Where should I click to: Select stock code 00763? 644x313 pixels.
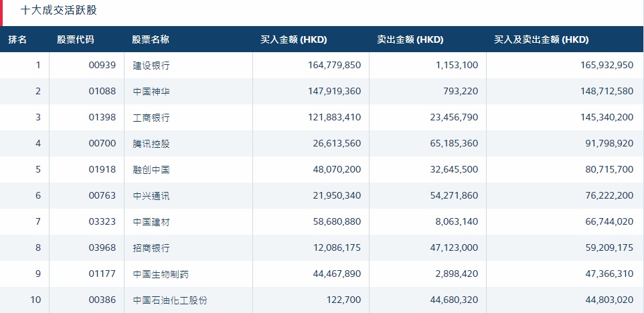click(102, 195)
